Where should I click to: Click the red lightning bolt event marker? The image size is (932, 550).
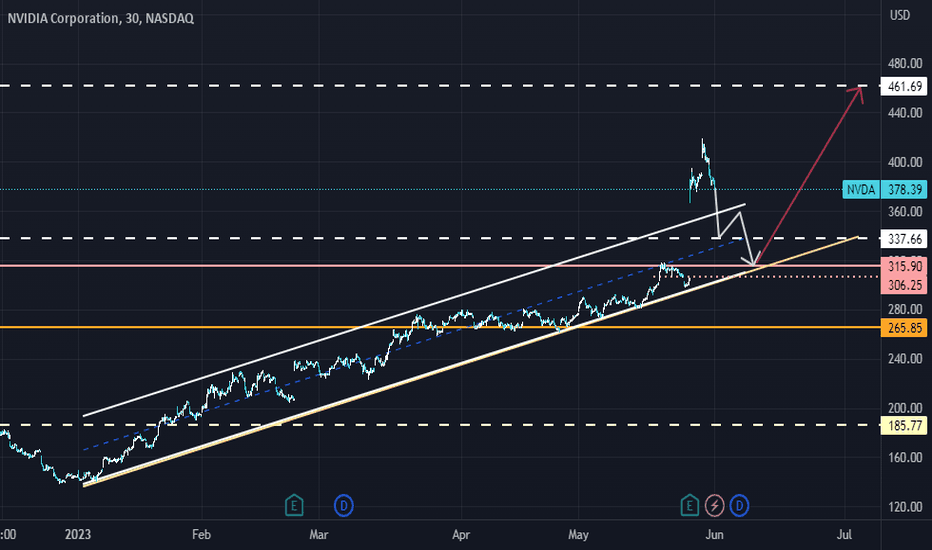tap(714, 506)
